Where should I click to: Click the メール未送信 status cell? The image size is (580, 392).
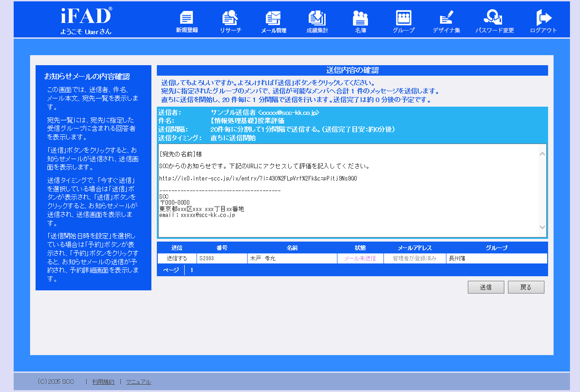coord(360,258)
